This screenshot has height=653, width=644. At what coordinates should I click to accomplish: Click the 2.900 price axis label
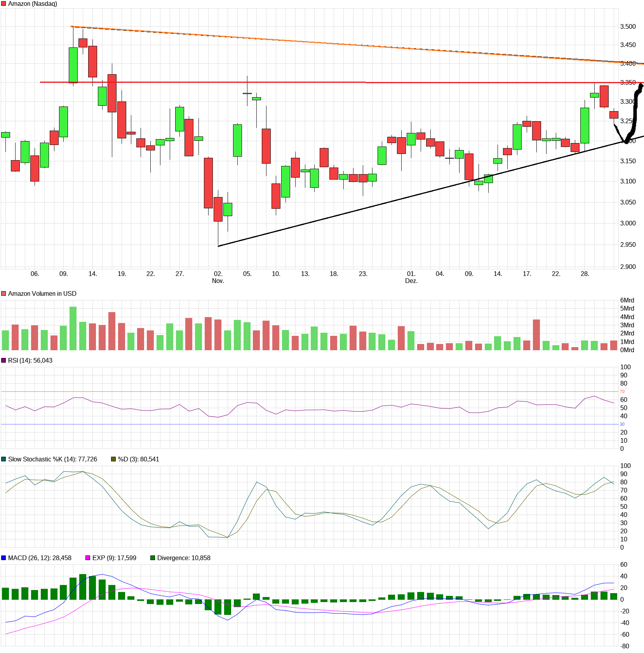pos(628,267)
